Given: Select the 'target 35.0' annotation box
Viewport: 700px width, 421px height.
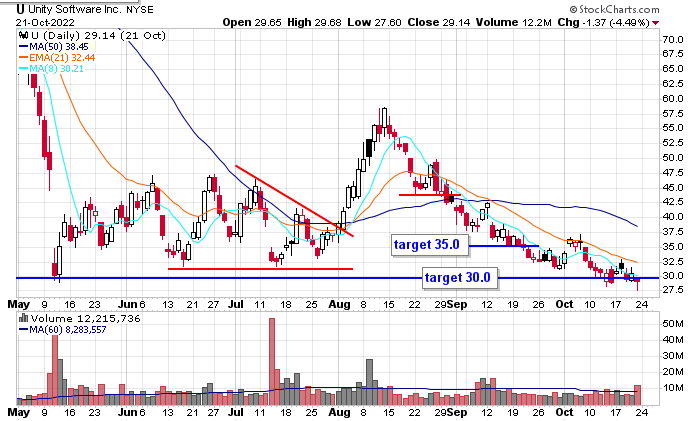Looking at the screenshot, I should click(x=430, y=245).
